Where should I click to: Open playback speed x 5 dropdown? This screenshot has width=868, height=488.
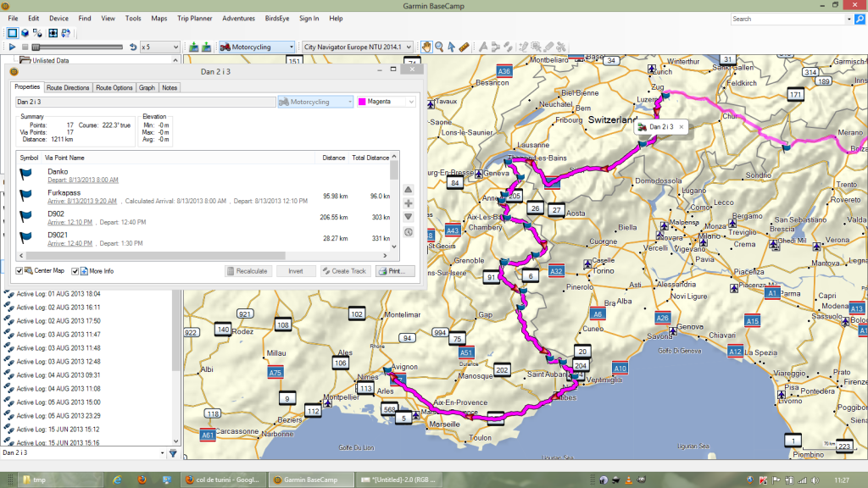point(159,47)
